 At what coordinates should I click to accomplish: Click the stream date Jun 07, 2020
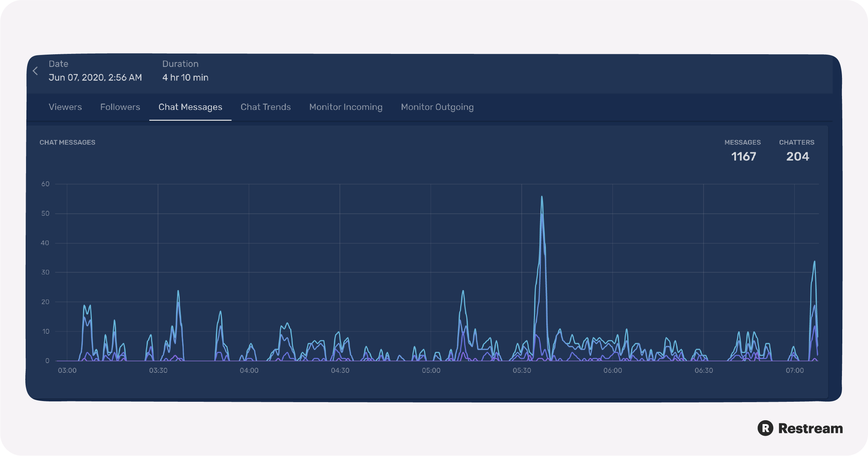[95, 77]
